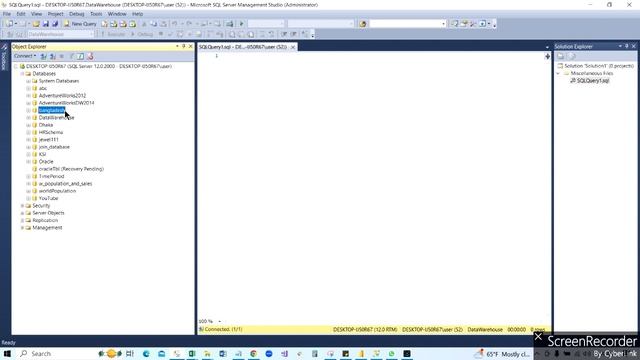The width and height of the screenshot is (640, 360).
Task: Open the File menu
Action: pos(7,14)
